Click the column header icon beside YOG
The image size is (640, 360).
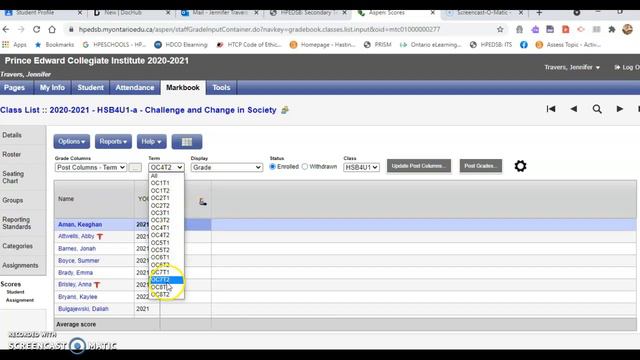pos(202,201)
